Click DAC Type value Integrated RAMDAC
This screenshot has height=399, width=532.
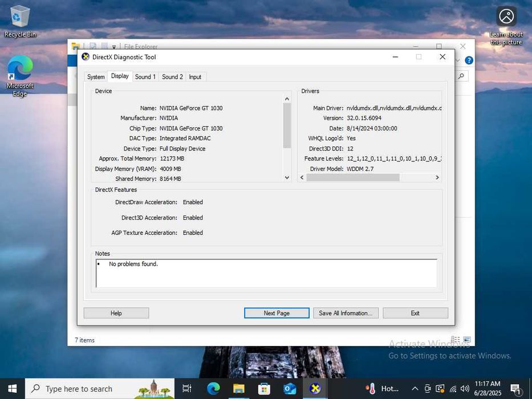click(185, 138)
